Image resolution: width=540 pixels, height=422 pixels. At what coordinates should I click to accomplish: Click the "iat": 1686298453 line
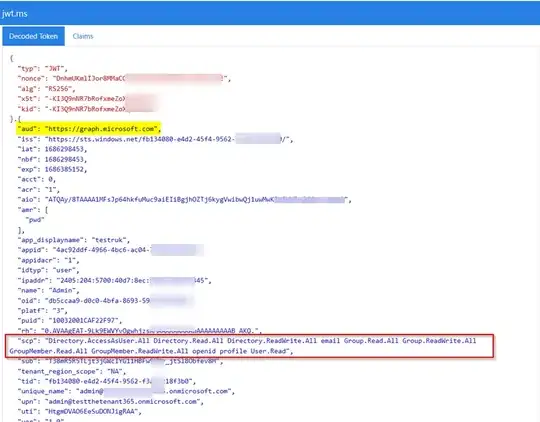pyautogui.click(x=52, y=149)
